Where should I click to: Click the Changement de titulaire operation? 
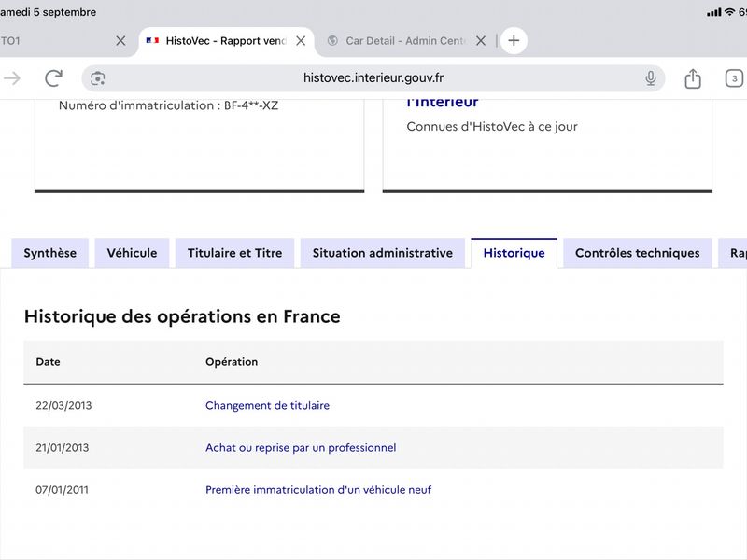[x=267, y=405]
